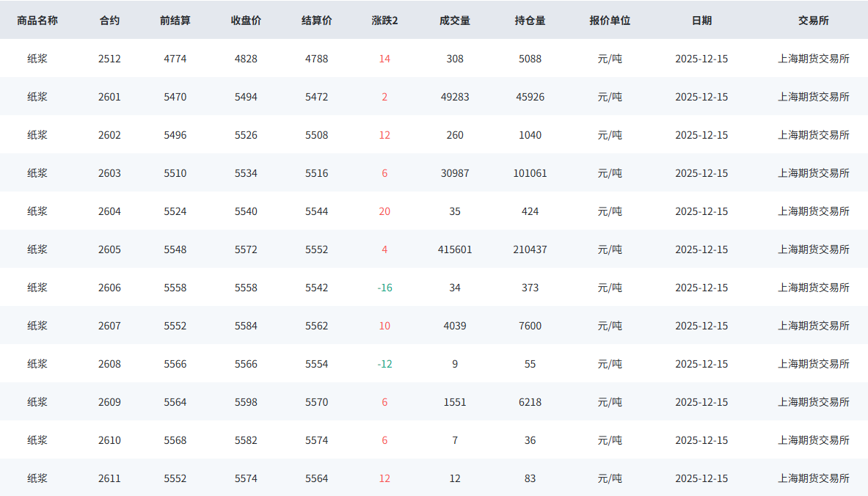Sort by the 前结算 column header
Image resolution: width=868 pixels, height=496 pixels.
tap(175, 21)
